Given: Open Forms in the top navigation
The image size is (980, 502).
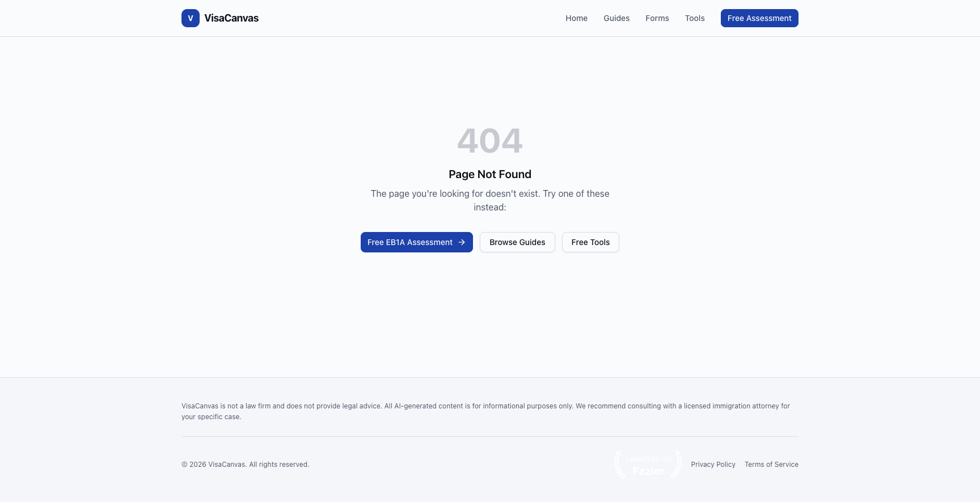Looking at the screenshot, I should [657, 18].
